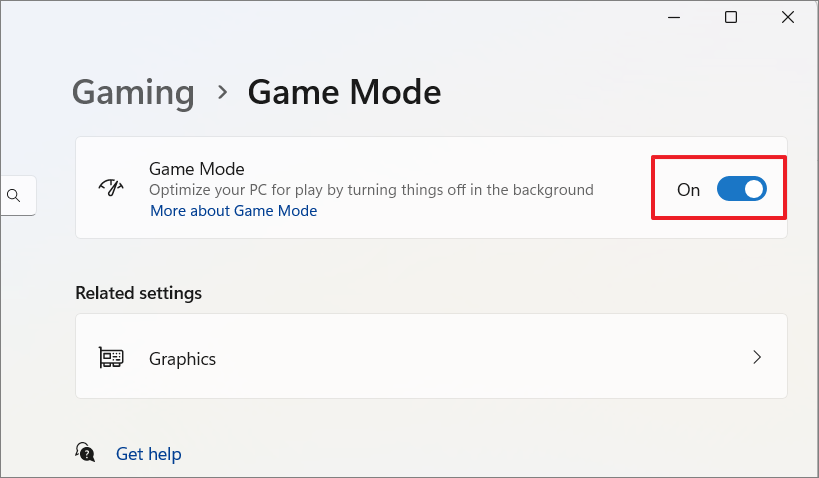Open the Get help link
This screenshot has height=478, width=819.
[148, 454]
